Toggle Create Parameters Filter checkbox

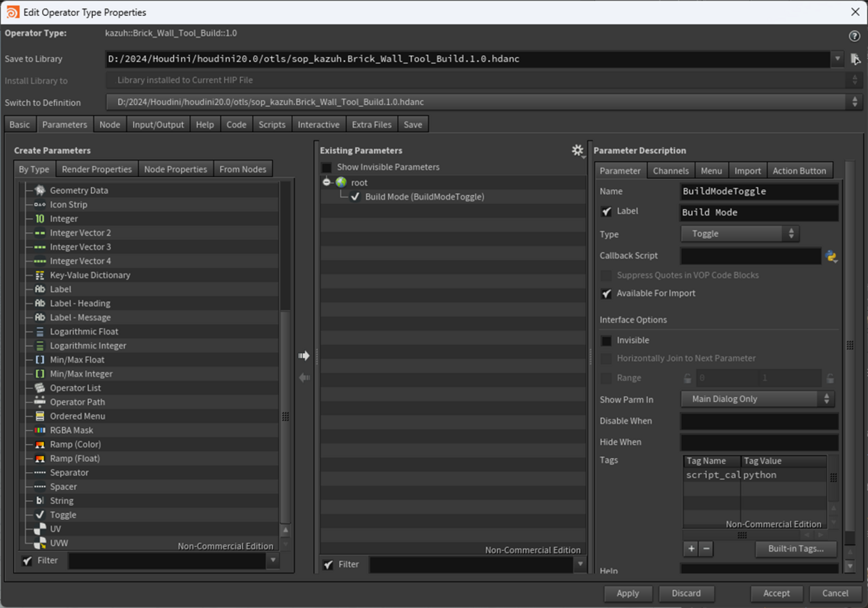[27, 560]
